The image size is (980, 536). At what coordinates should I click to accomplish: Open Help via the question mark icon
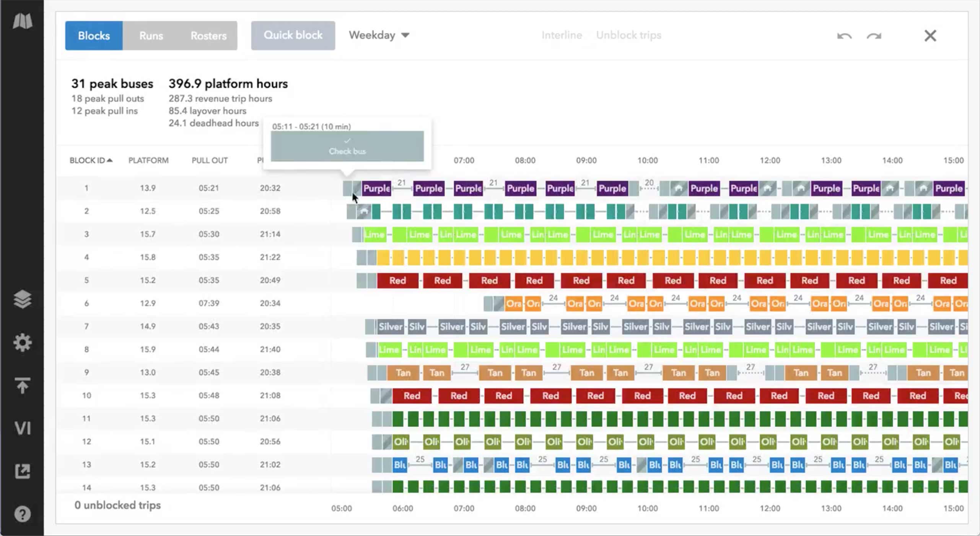pos(23,514)
